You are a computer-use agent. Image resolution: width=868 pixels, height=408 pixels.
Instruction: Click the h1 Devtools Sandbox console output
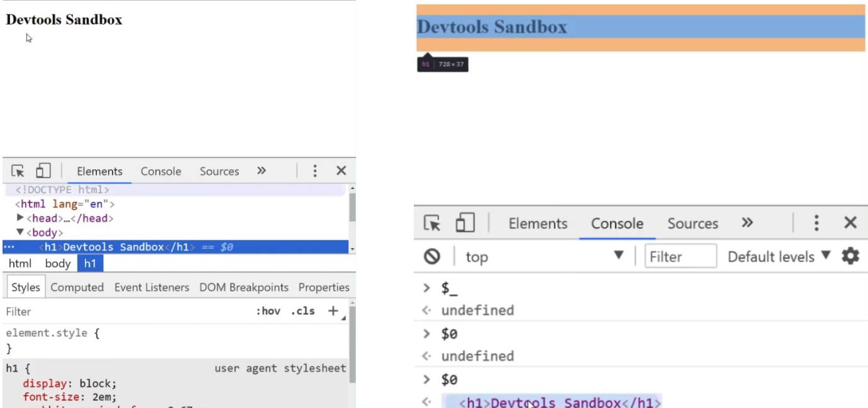tap(552, 402)
